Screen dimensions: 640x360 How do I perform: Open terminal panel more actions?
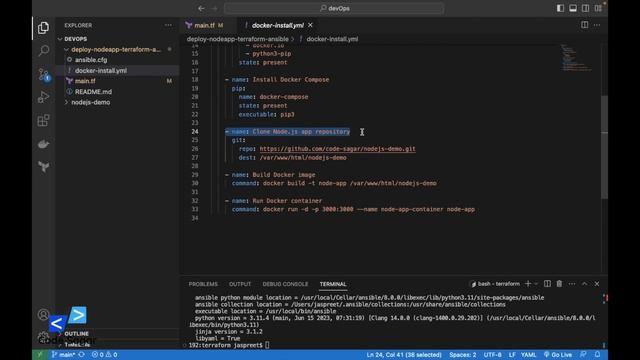pos(572,284)
